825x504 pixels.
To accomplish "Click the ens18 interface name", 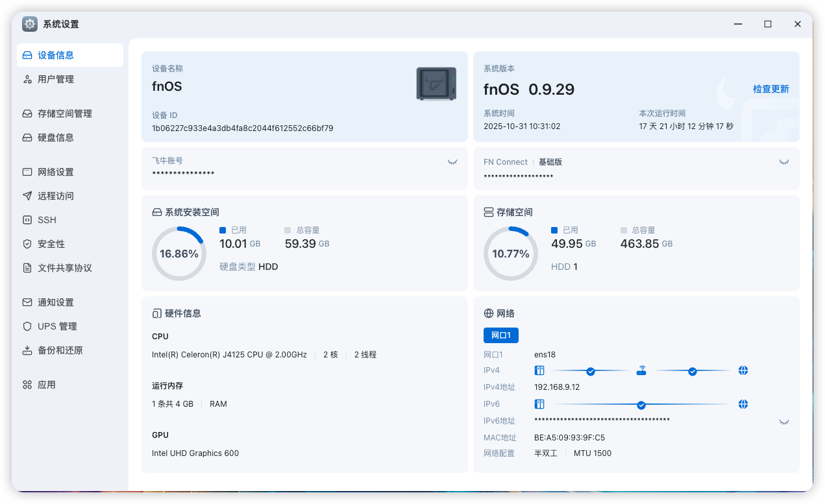I will click(545, 355).
